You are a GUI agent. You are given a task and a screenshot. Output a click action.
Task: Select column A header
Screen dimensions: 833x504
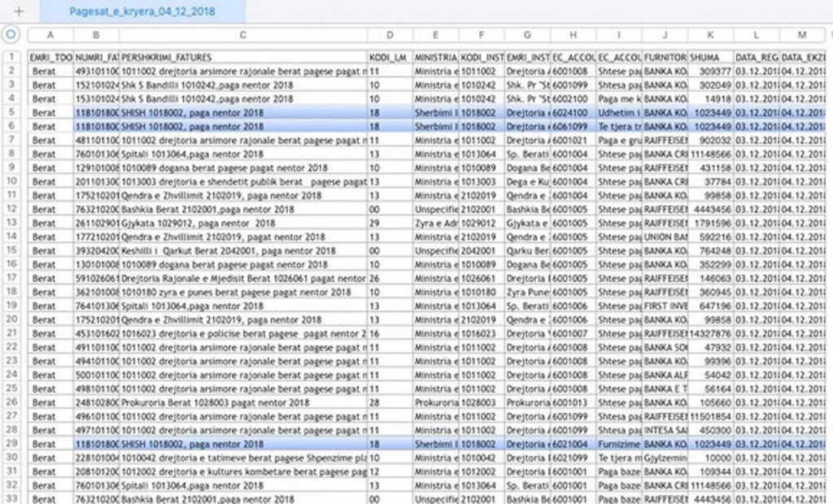tap(50, 35)
